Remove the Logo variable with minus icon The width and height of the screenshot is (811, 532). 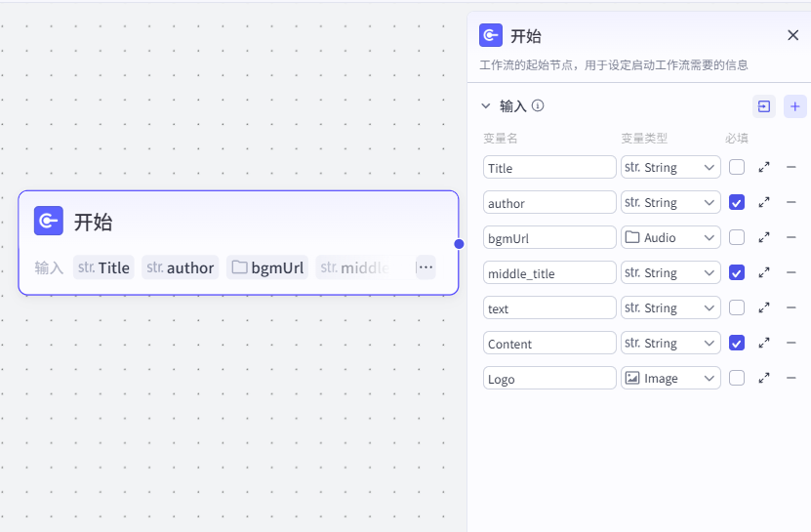coord(791,379)
